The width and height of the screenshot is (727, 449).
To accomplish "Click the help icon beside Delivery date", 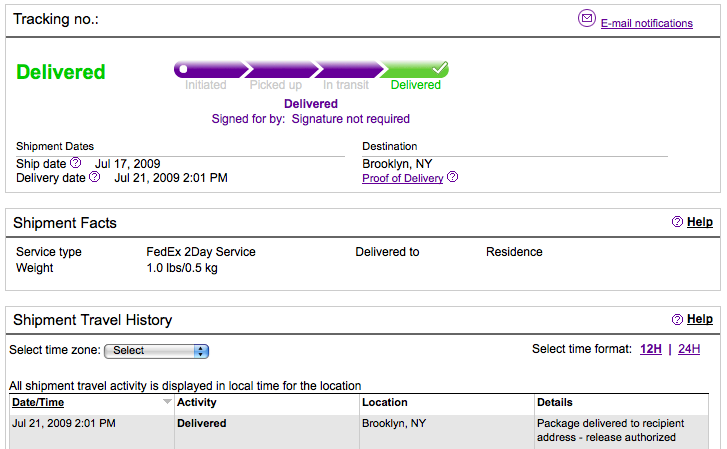I will 95,177.
